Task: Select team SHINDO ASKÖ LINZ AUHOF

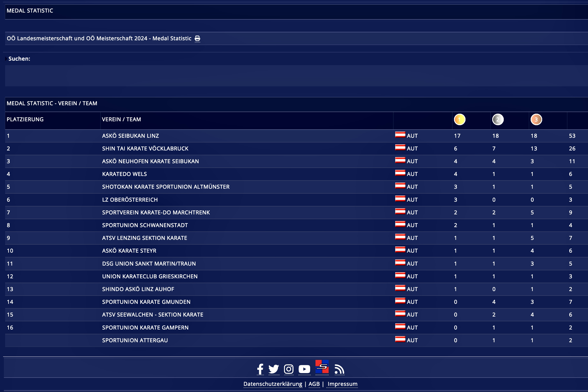Action: (138, 289)
